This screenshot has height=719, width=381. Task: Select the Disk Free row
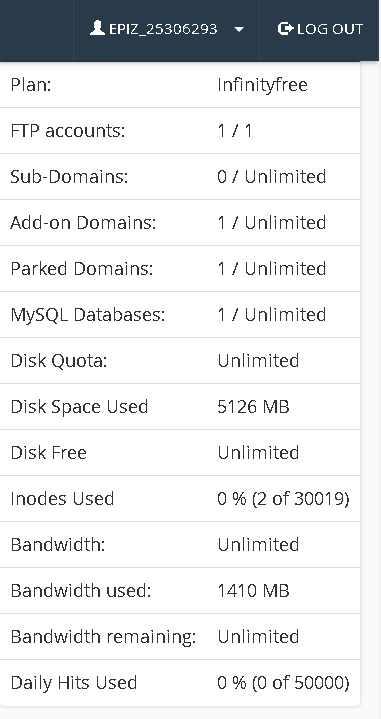coord(180,453)
